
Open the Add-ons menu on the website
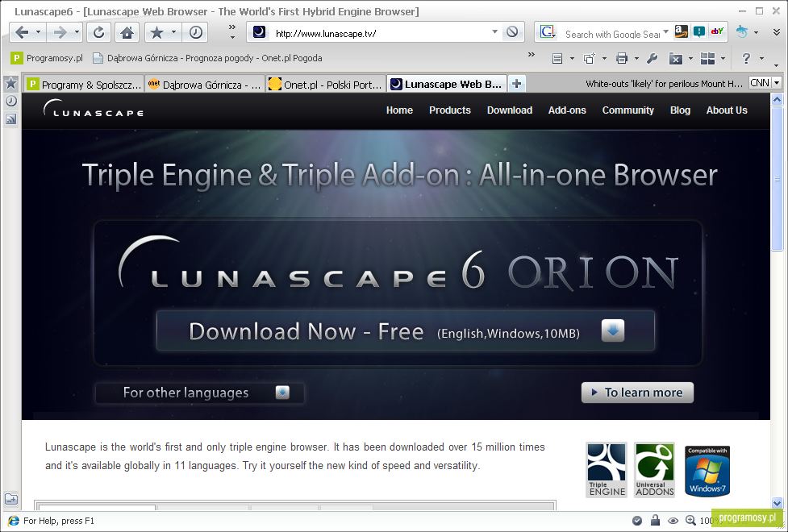(x=567, y=110)
